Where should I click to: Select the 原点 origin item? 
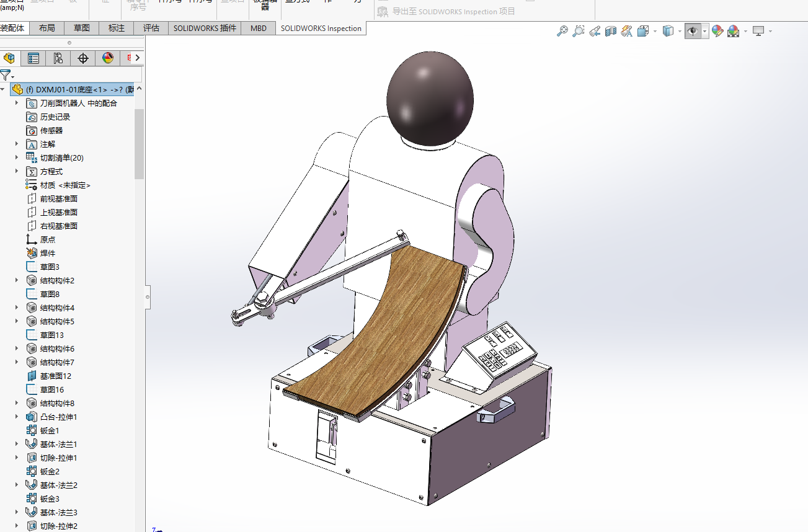48,239
